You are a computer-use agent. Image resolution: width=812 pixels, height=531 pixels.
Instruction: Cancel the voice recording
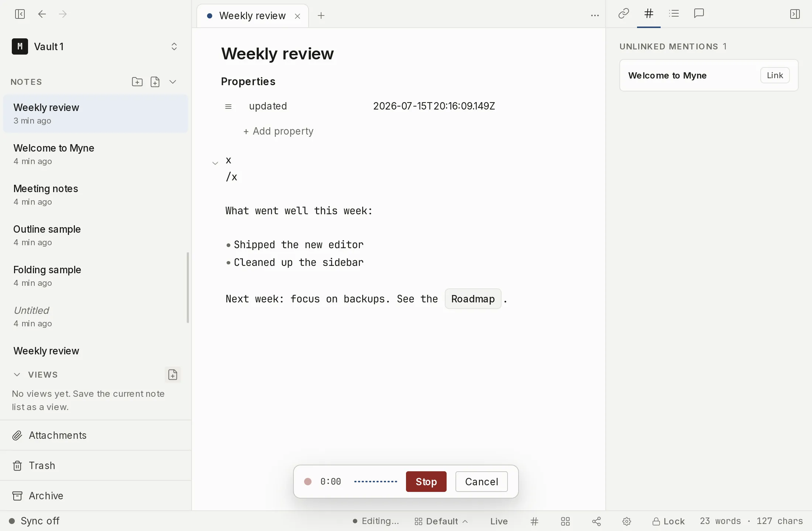(481, 482)
